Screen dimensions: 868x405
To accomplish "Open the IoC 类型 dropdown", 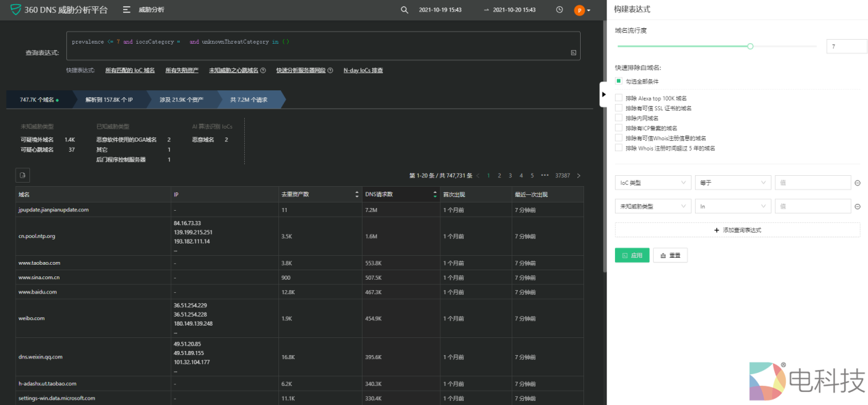I will (652, 182).
